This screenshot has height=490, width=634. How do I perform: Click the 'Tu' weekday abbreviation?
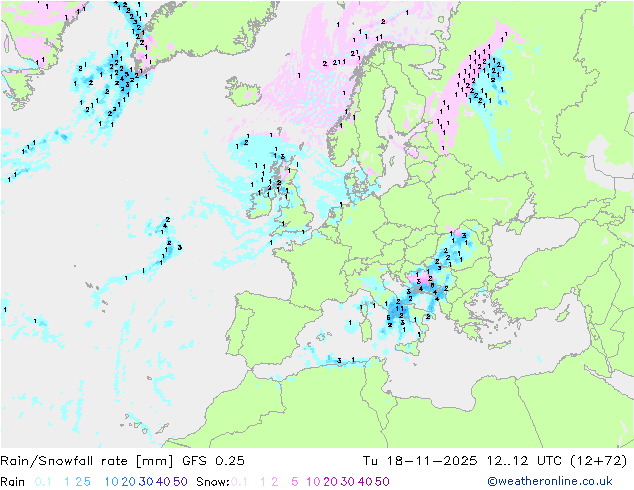click(x=370, y=461)
